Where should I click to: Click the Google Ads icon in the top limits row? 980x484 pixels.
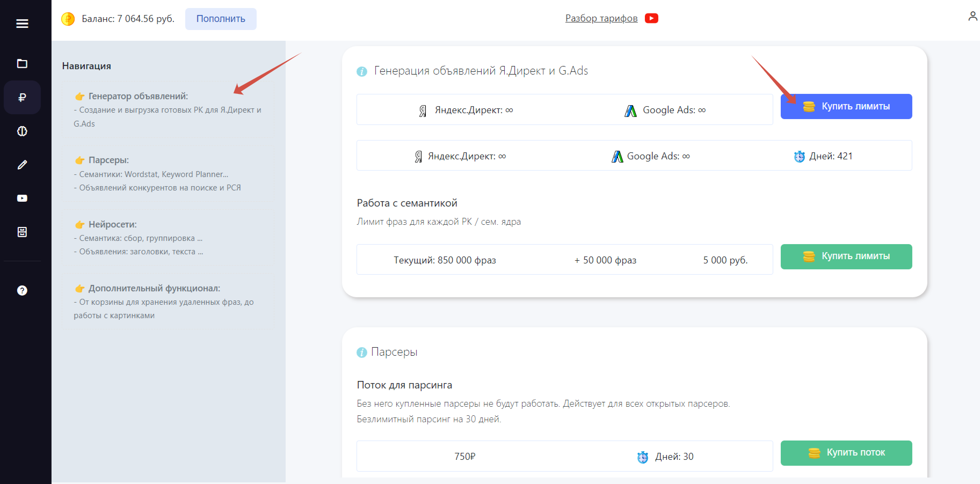pos(630,111)
